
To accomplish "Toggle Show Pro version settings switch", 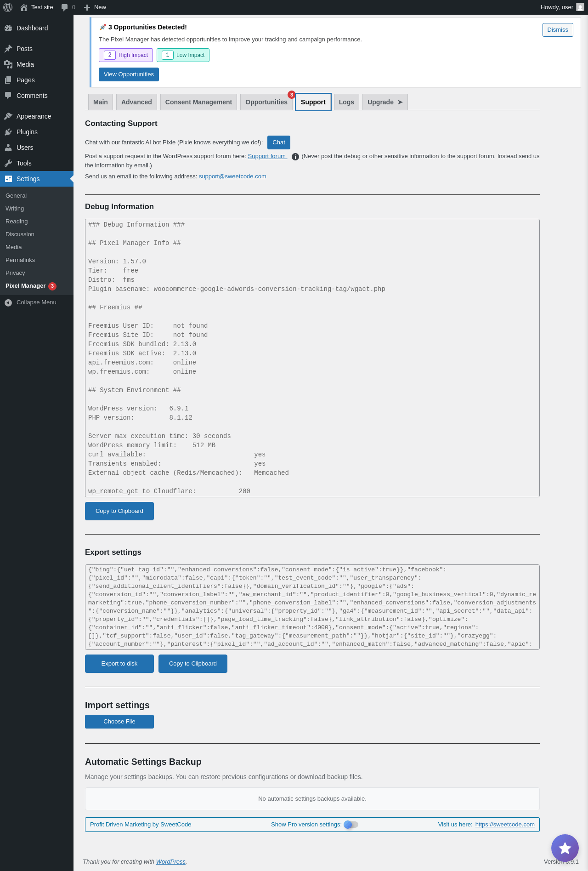I will coord(351,825).
